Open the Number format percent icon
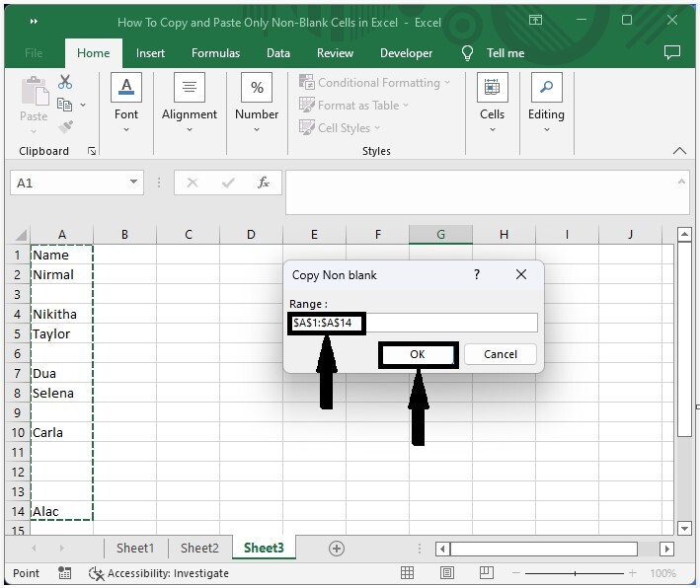This screenshot has width=700, height=588. point(257,88)
